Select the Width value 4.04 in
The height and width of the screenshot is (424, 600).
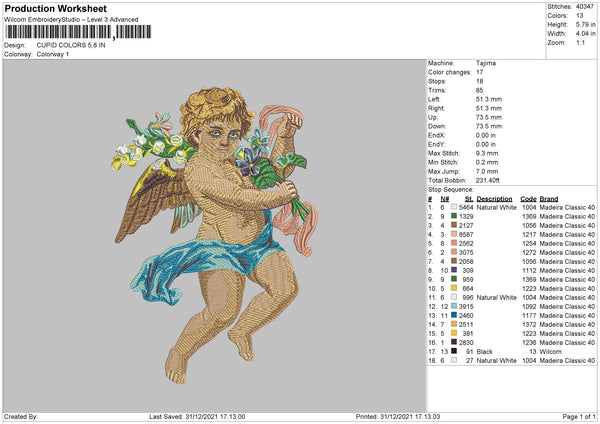(x=586, y=34)
